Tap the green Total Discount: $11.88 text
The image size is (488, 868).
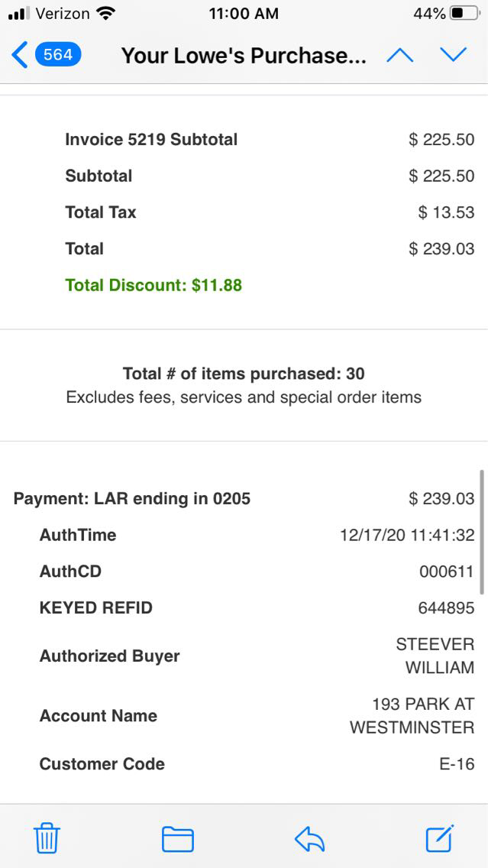tap(154, 286)
